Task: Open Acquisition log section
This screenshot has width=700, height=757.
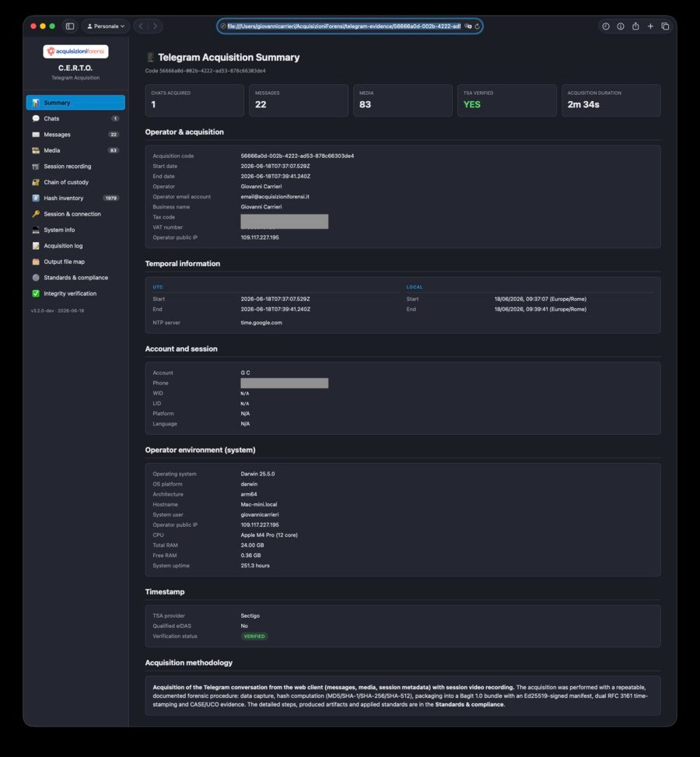Action: [x=75, y=246]
